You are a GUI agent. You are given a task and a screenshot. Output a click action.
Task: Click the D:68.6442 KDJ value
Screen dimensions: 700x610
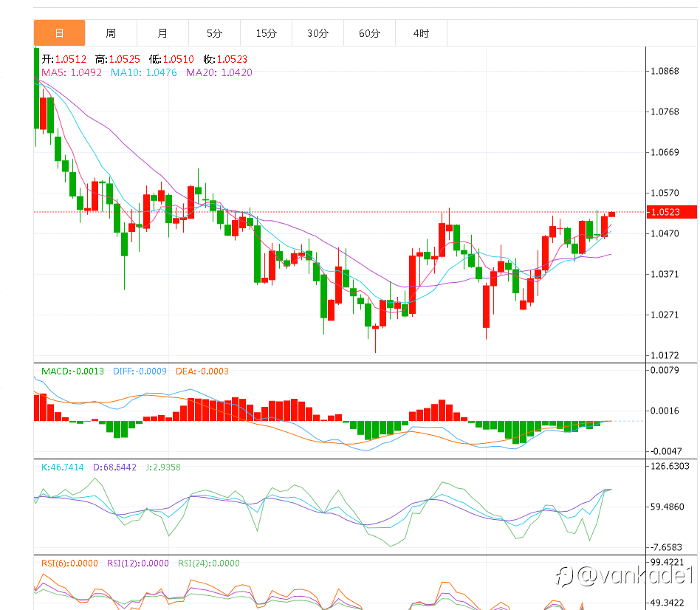[x=114, y=467]
